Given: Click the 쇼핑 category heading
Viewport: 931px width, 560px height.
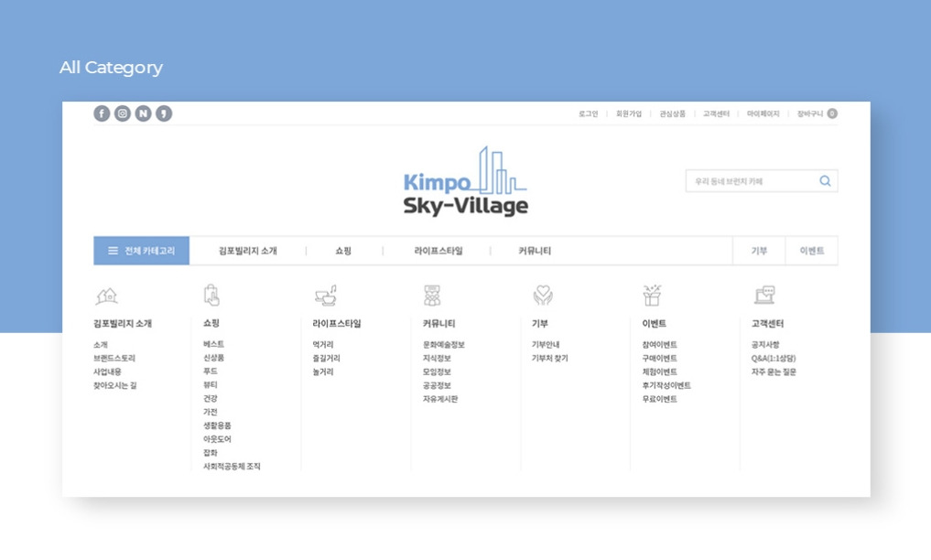Looking at the screenshot, I should click(x=211, y=323).
